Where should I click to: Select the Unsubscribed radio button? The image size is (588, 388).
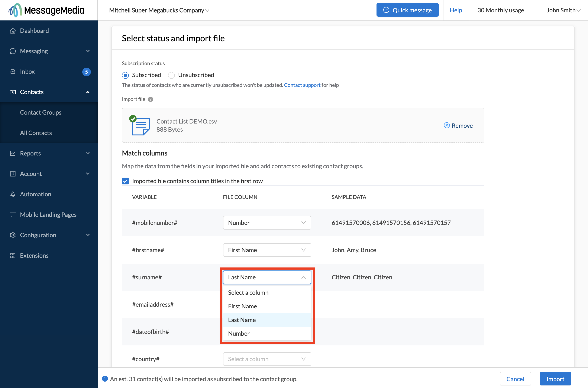pos(171,75)
